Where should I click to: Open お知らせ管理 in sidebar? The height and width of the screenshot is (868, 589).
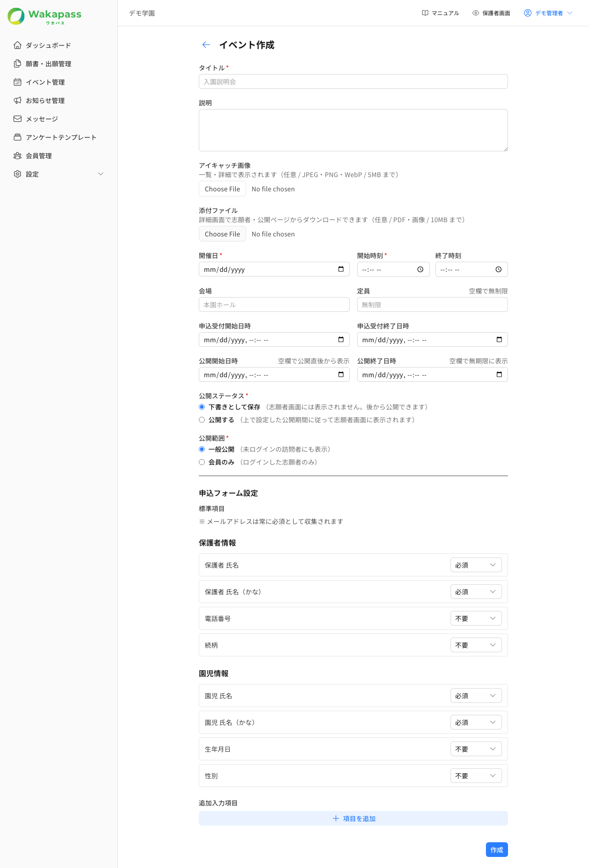point(58,100)
